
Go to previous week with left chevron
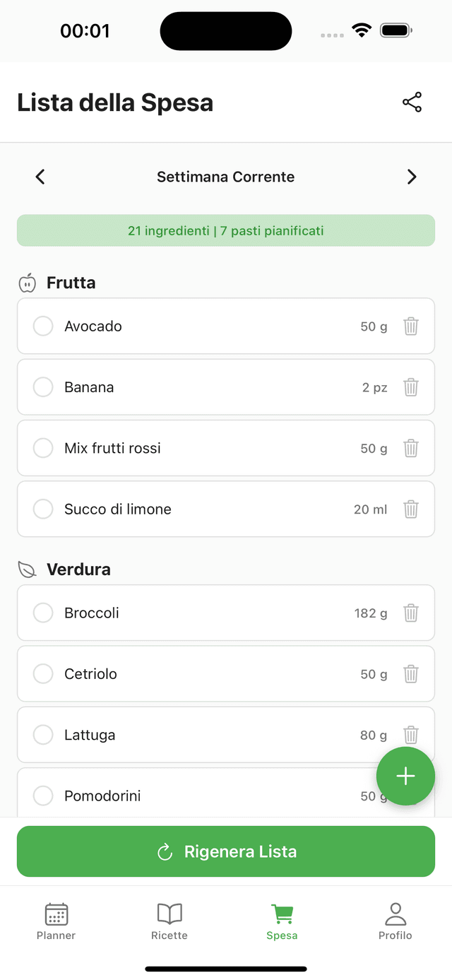pos(40,177)
